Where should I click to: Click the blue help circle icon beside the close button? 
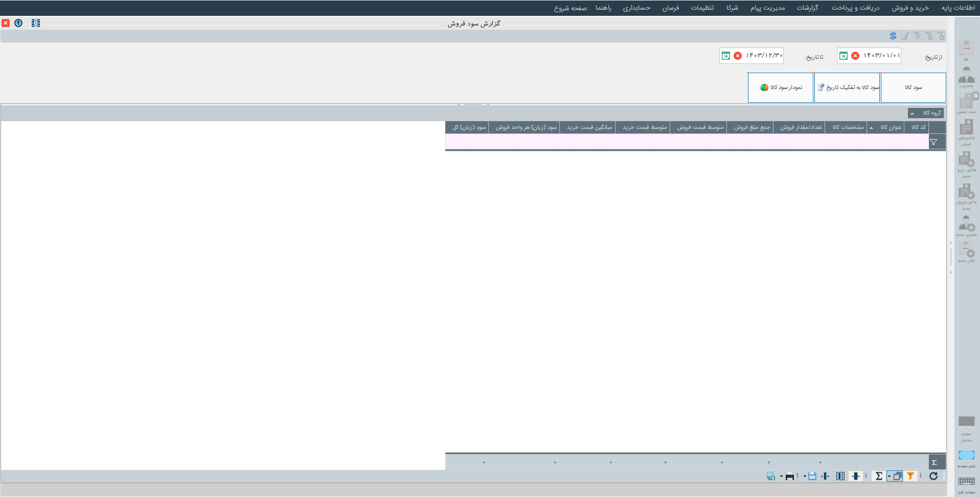coord(18,23)
